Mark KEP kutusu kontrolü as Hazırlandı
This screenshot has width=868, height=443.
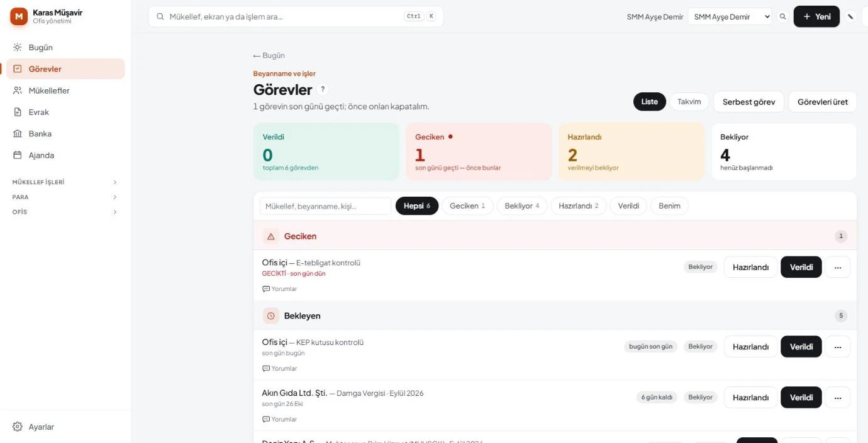[750, 347]
